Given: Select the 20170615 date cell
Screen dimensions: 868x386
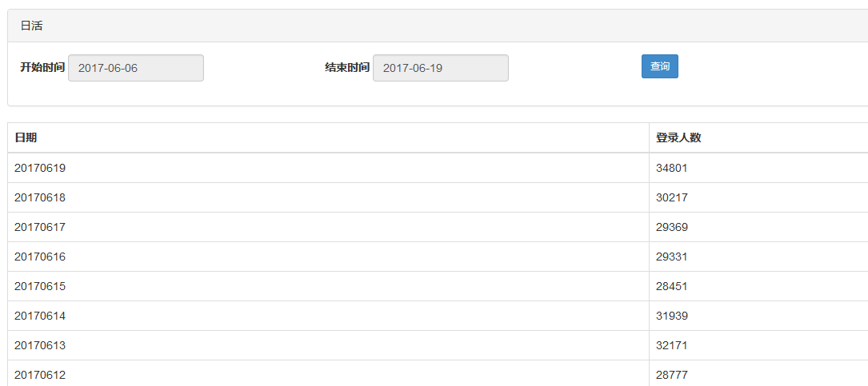Looking at the screenshot, I should [x=40, y=286].
